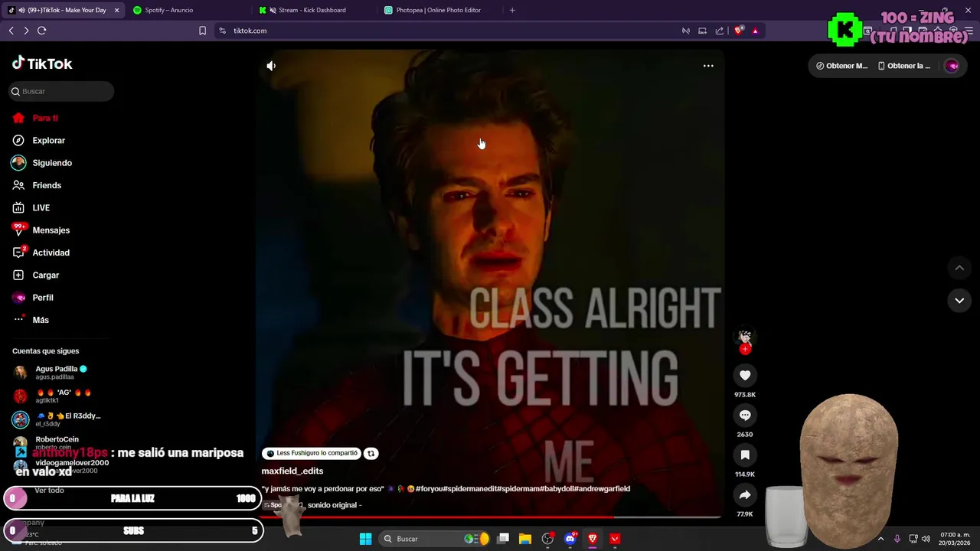Open Task View from the taskbar
Viewport: 980px width, 551px height.
[503, 539]
